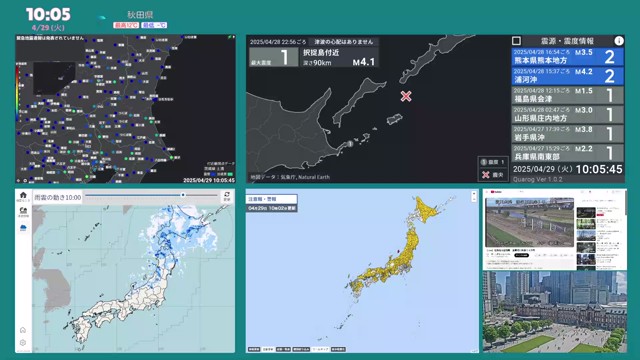The height and width of the screenshot is (360, 640).
Task: Click the YouTube logo in the browser panel
Action: (x=496, y=192)
